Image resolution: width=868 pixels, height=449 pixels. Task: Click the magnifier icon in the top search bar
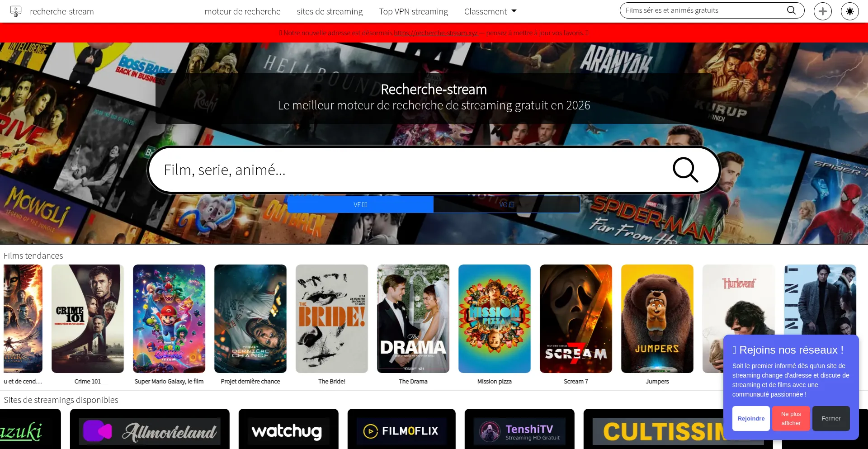[x=791, y=10]
